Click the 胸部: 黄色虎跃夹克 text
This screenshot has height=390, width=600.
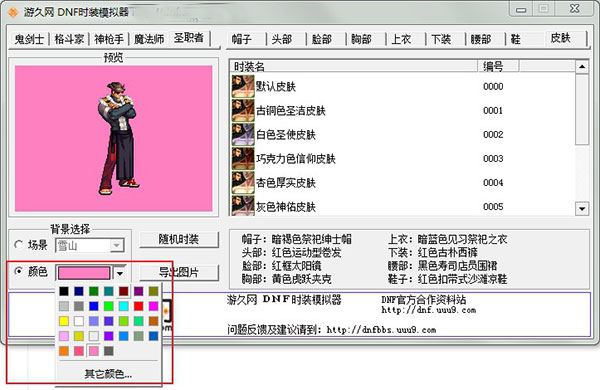coord(287,279)
